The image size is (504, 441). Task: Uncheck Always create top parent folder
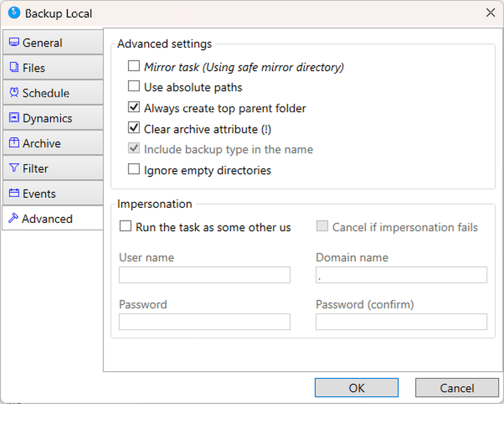(134, 107)
